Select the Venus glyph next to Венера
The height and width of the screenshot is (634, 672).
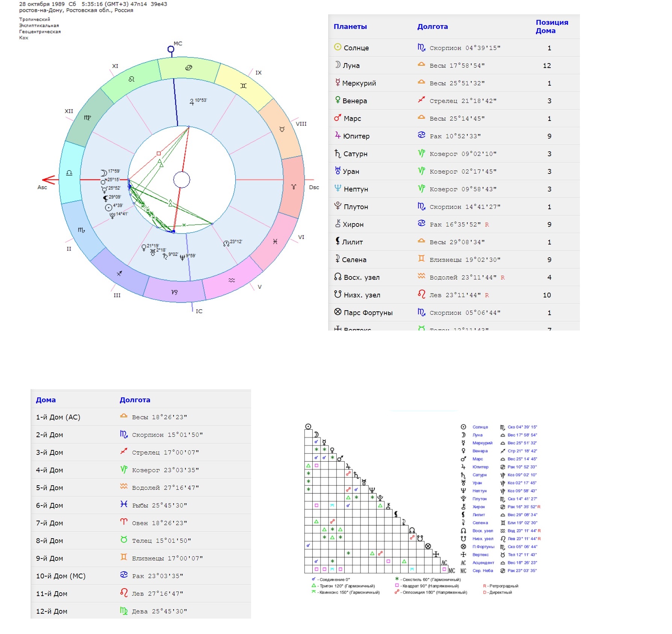coord(338,100)
